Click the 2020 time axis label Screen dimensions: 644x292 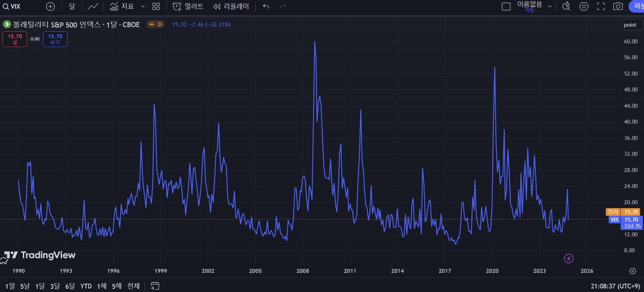point(492,271)
